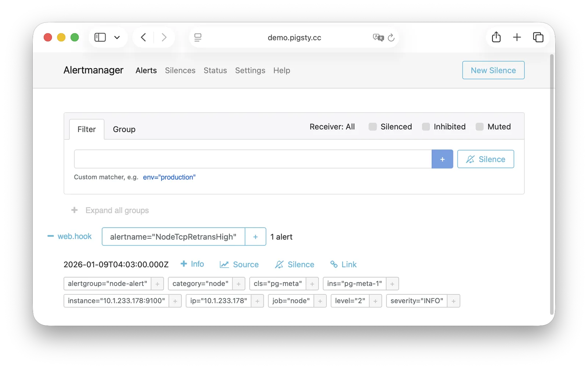Switch to the Group tab

tap(124, 129)
